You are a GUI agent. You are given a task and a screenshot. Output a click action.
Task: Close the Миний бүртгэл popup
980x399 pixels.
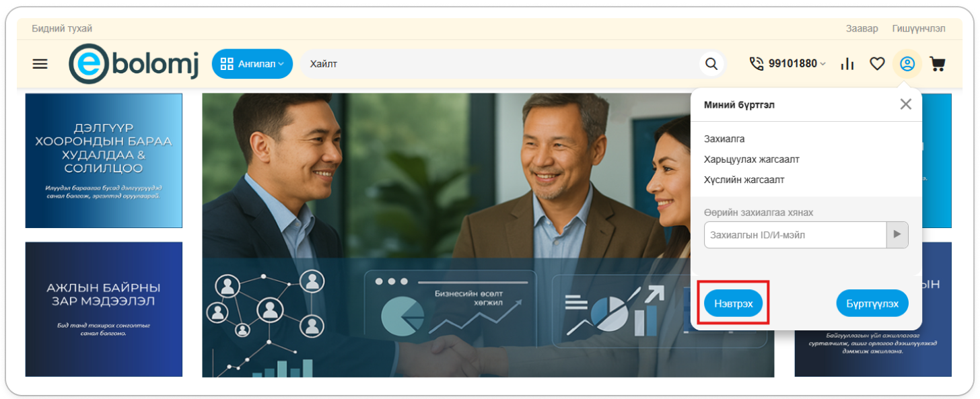pos(906,104)
